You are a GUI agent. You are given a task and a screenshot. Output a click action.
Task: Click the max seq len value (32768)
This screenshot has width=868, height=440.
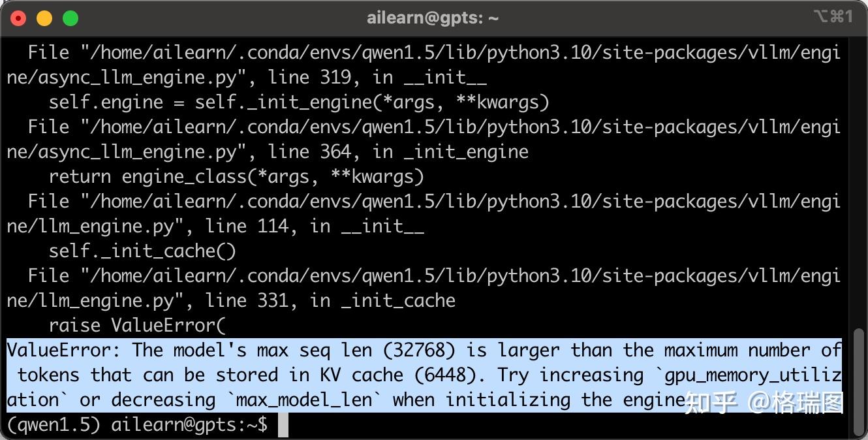coord(419,350)
